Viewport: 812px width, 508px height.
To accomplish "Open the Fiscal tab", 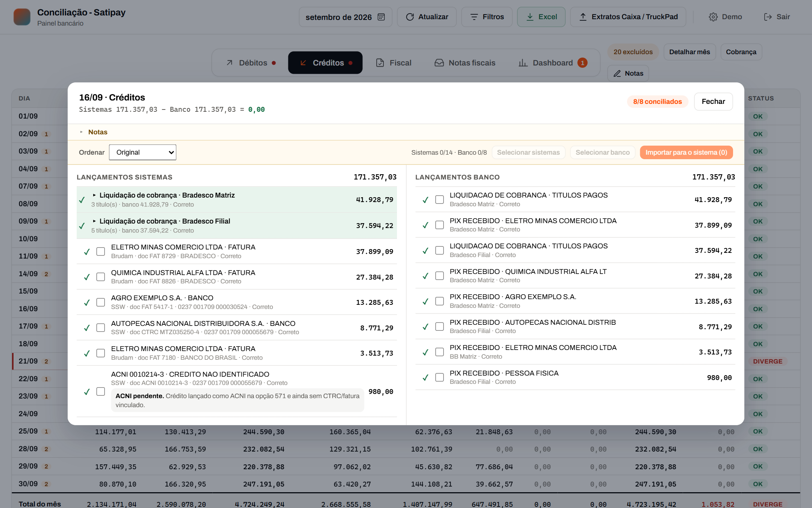I will point(394,63).
